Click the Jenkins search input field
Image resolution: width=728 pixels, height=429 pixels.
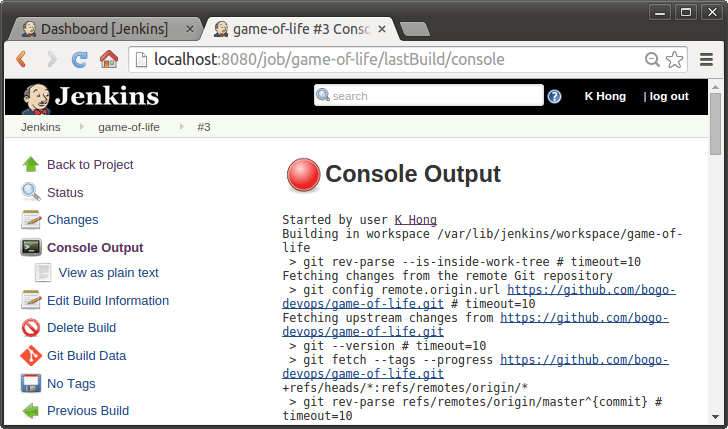click(429, 95)
